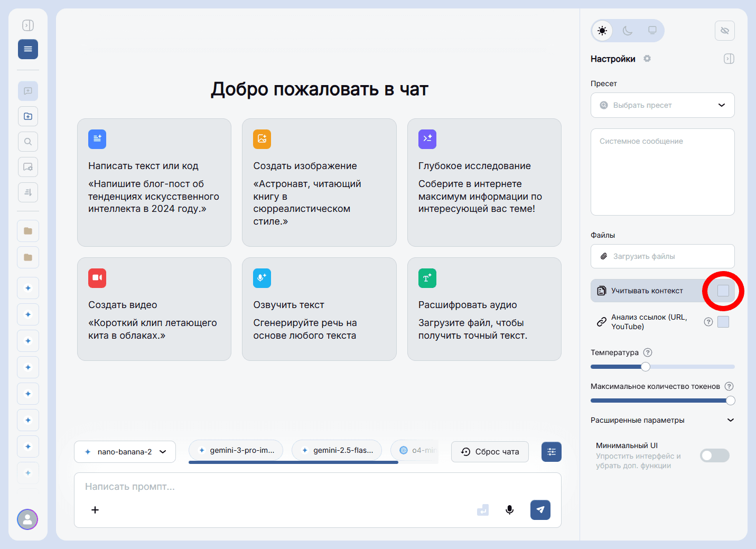The image size is (756, 549).
Task: Open the hamburger menu at top of sidebar
Action: pos(27,49)
